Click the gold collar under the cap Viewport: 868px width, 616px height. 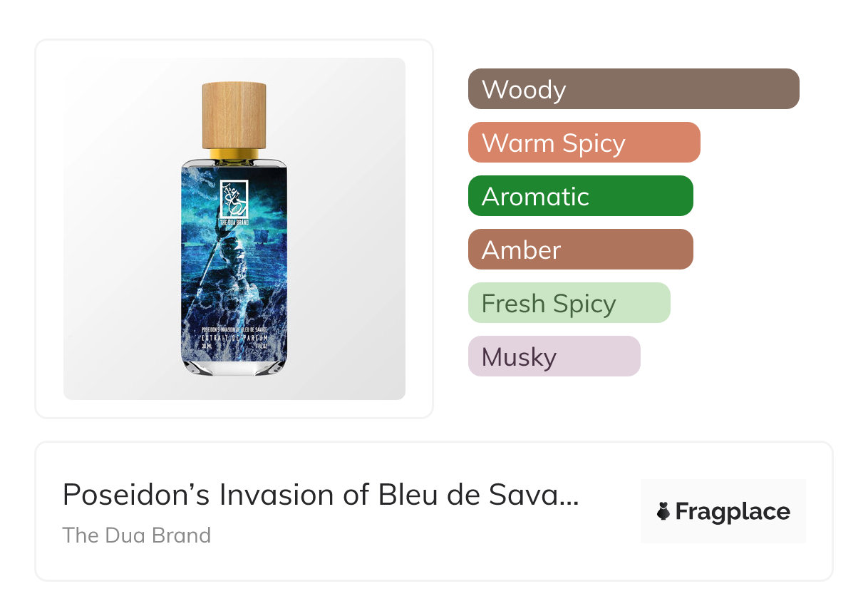(x=234, y=153)
